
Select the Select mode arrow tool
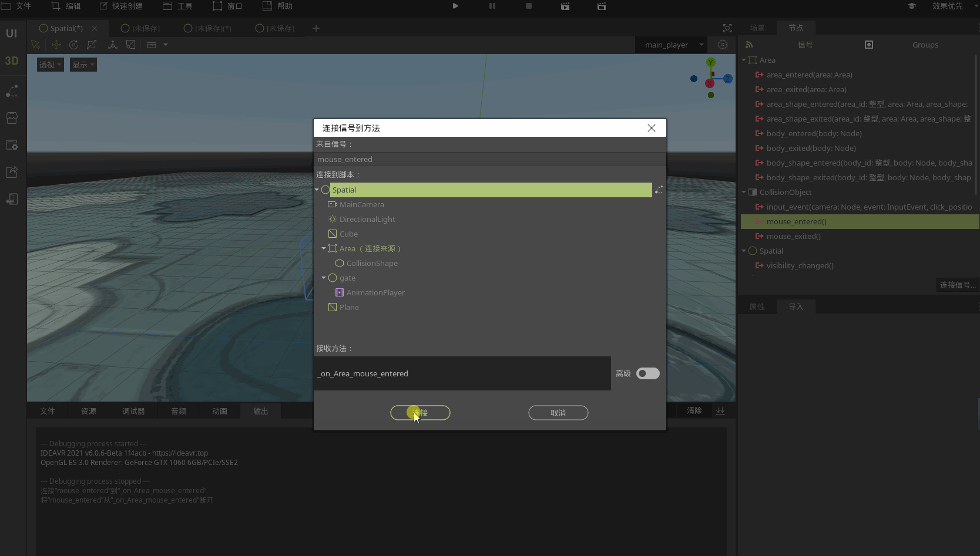36,45
